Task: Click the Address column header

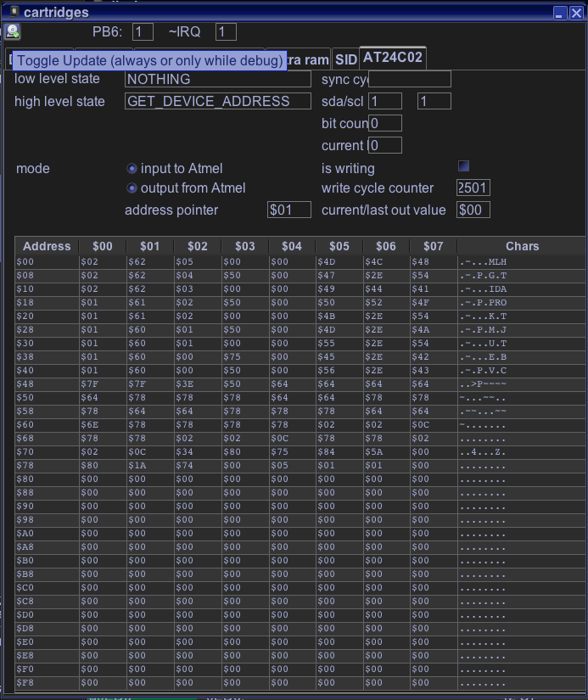Action: [x=47, y=246]
